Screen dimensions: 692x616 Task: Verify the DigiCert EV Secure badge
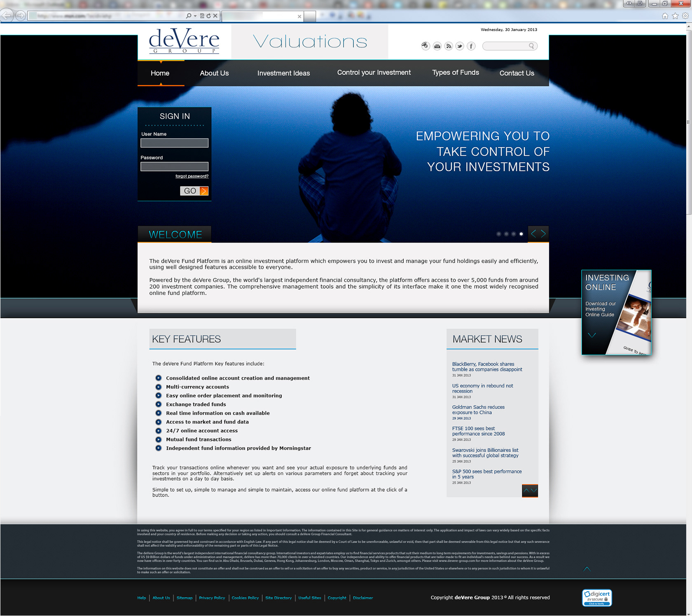click(x=597, y=598)
